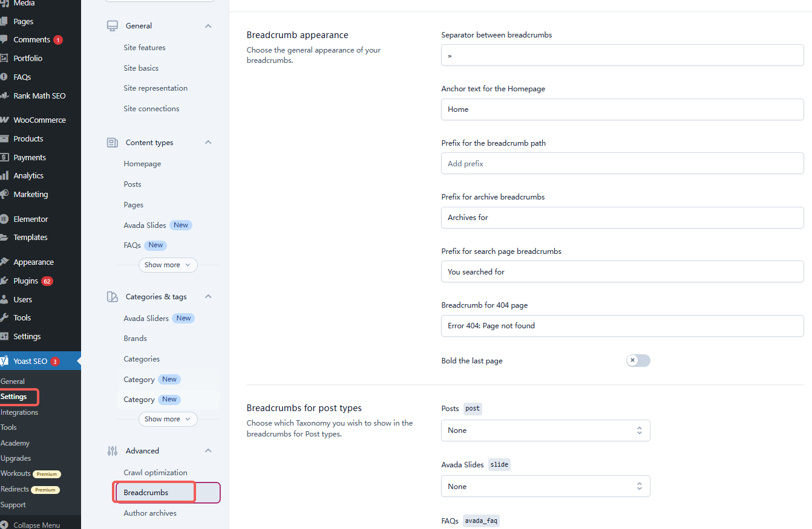
Task: Click the Marketing megaphone icon
Action: pyautogui.click(x=4, y=194)
